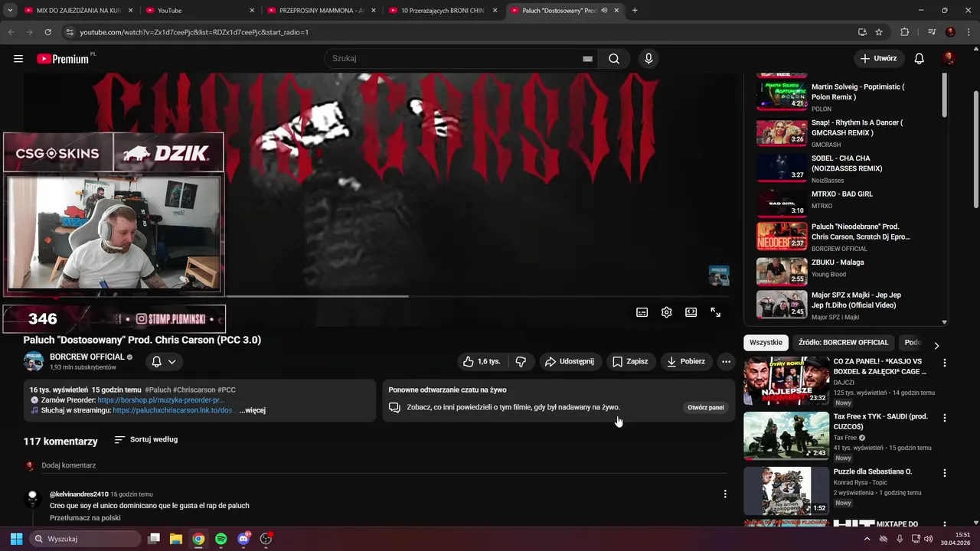The height and width of the screenshot is (551, 980).
Task: Translate comment with Przetłumacz na polski
Action: [x=85, y=518]
